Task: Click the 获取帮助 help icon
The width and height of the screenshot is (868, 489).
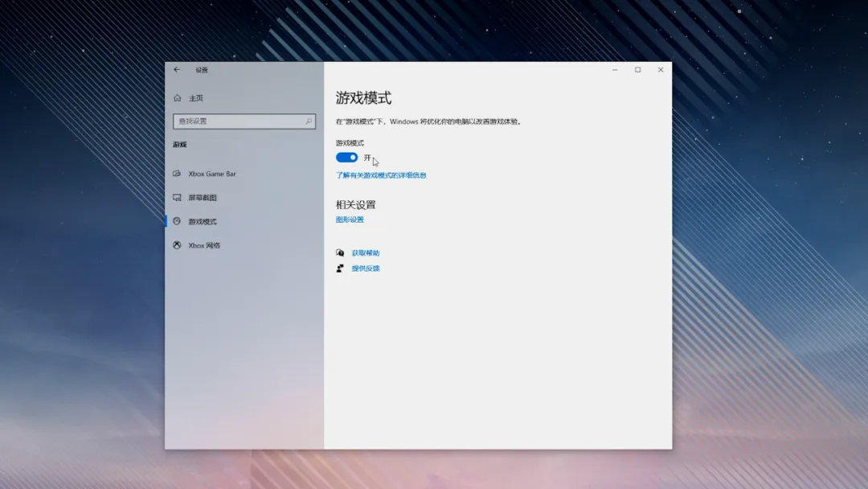Action: [x=341, y=253]
